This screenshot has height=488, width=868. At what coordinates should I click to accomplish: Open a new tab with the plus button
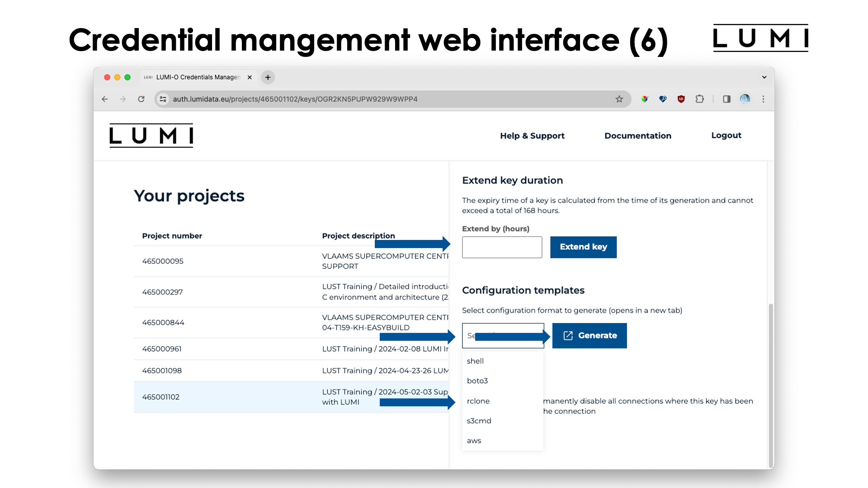(268, 77)
